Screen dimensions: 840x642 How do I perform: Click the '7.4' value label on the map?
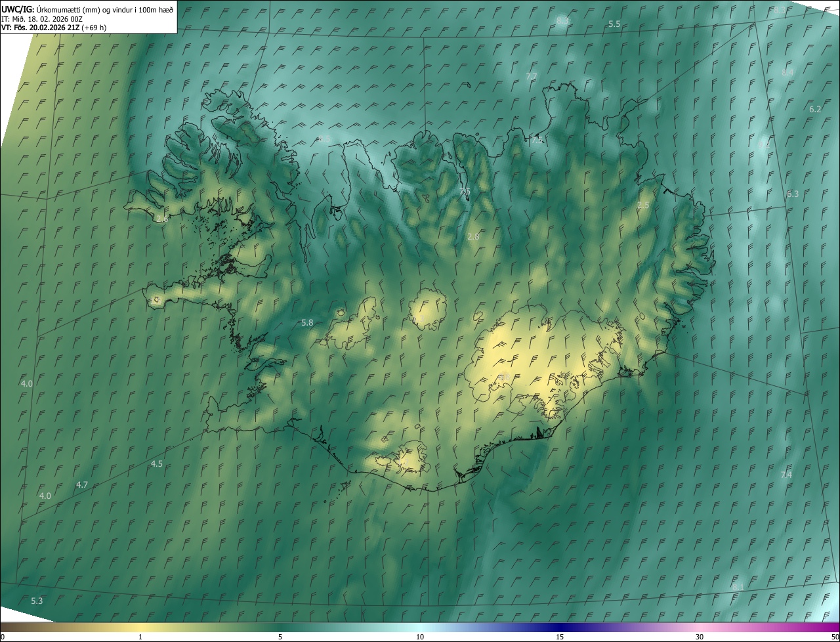point(786,475)
